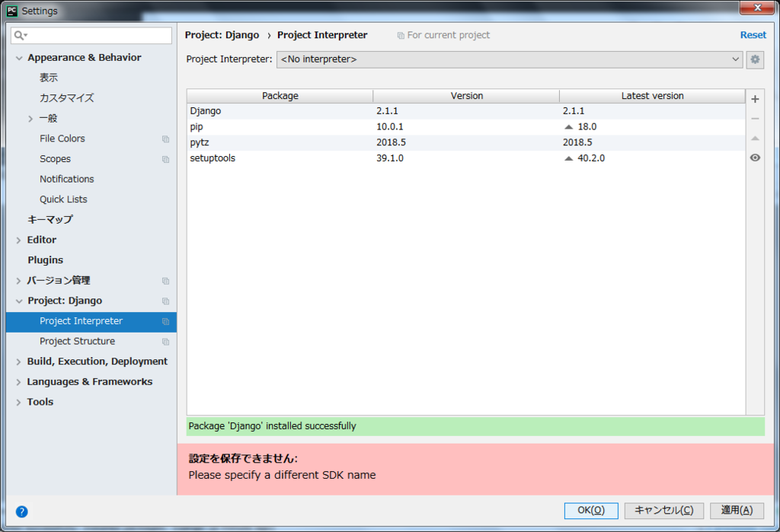Expand the Languages & Frameworks section
The width and height of the screenshot is (780, 532).
[x=18, y=382]
